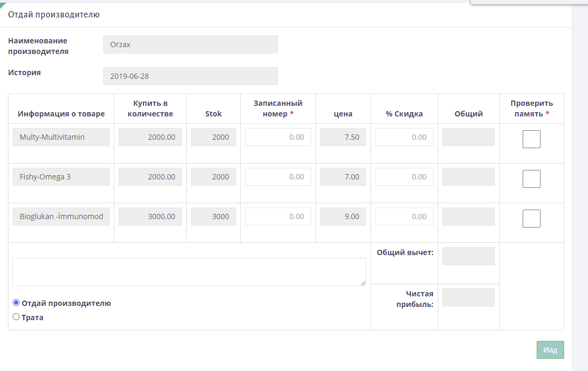Click purchase quantity 3000.00 for Bioglukan
Viewport: 588px width, 371px height.
click(150, 216)
